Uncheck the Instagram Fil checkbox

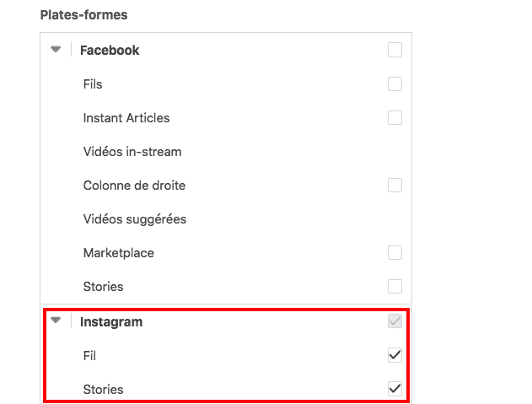[395, 355]
